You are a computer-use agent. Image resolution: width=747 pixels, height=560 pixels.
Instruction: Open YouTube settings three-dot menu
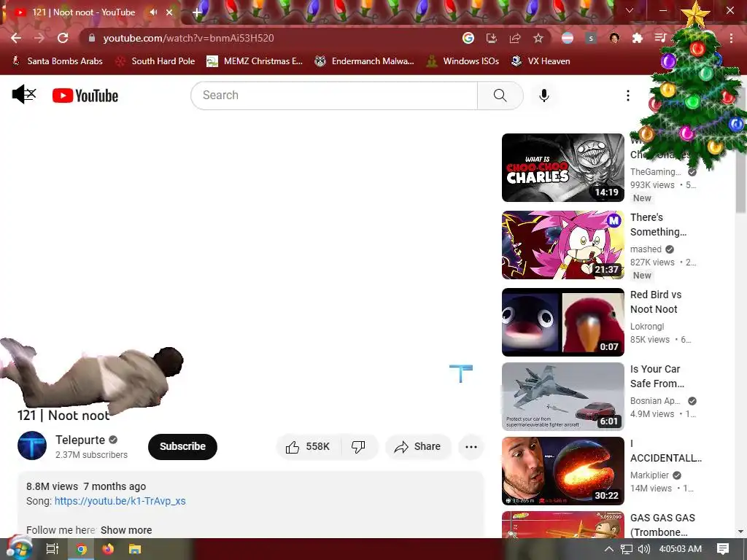click(x=628, y=96)
